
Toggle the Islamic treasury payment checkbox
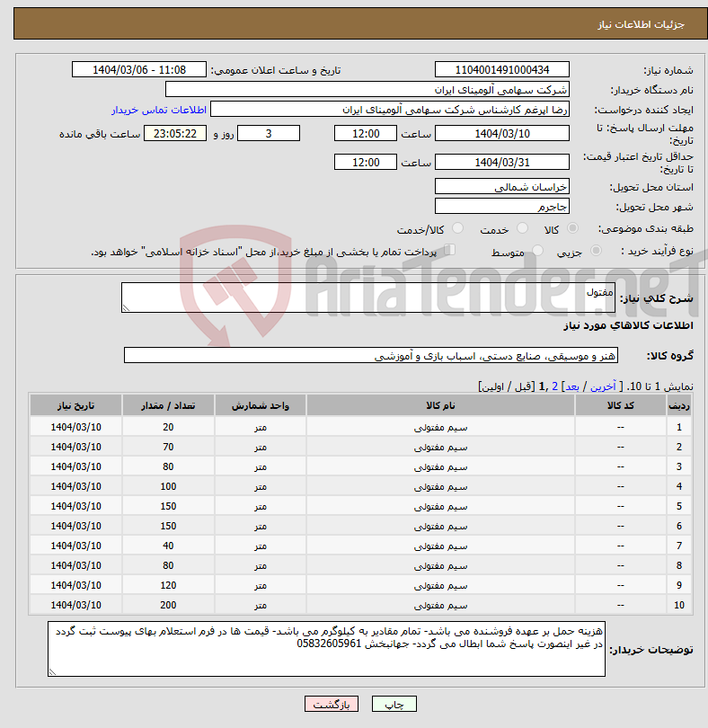[x=449, y=250]
